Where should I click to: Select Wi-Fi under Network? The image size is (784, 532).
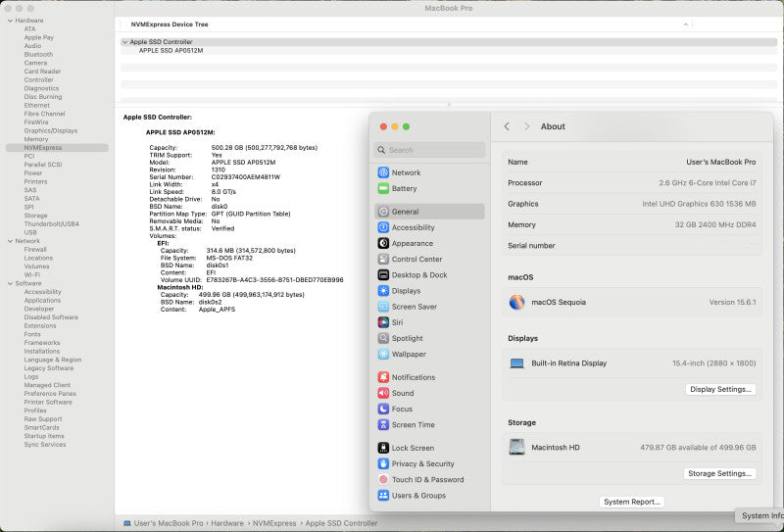pos(32,275)
